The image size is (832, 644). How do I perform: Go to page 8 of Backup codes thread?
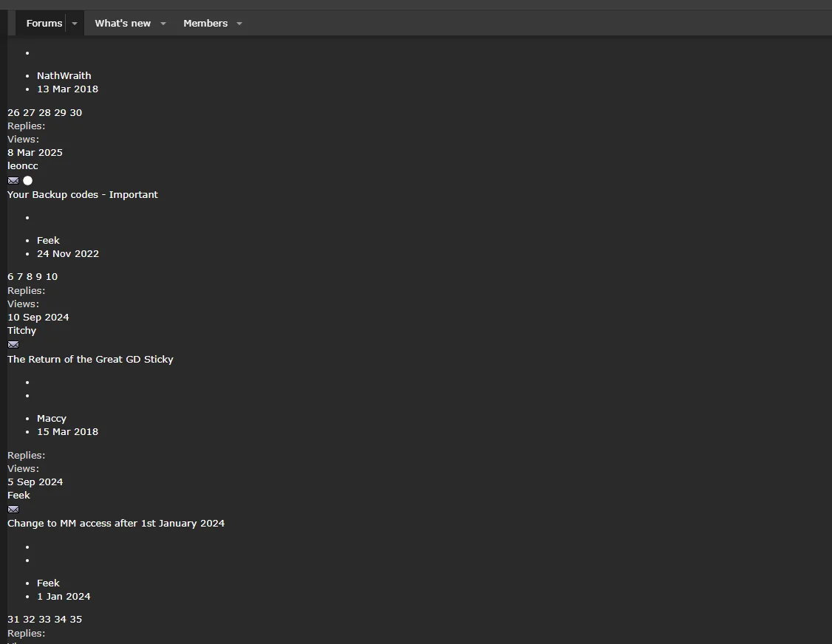[x=29, y=276]
